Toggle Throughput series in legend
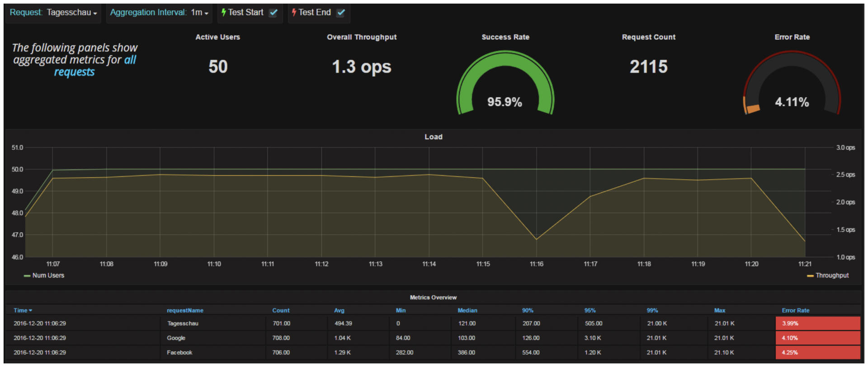868x367 pixels. tap(832, 275)
